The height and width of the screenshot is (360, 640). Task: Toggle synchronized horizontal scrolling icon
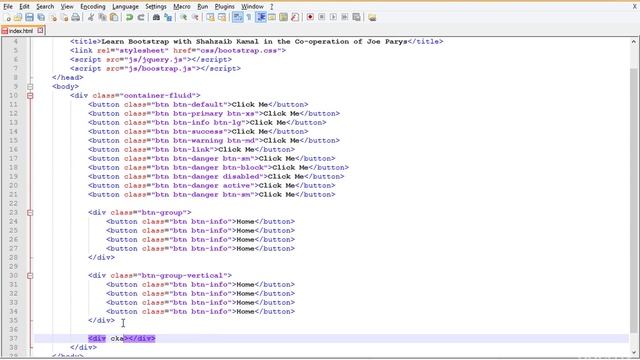[x=222, y=17]
